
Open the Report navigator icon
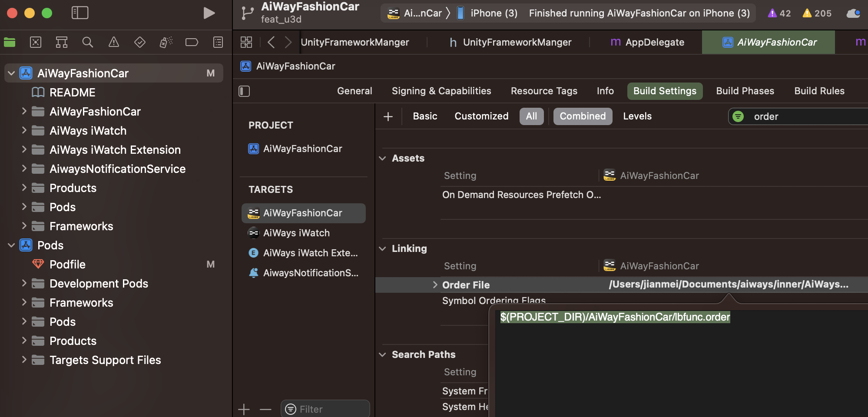click(x=218, y=42)
